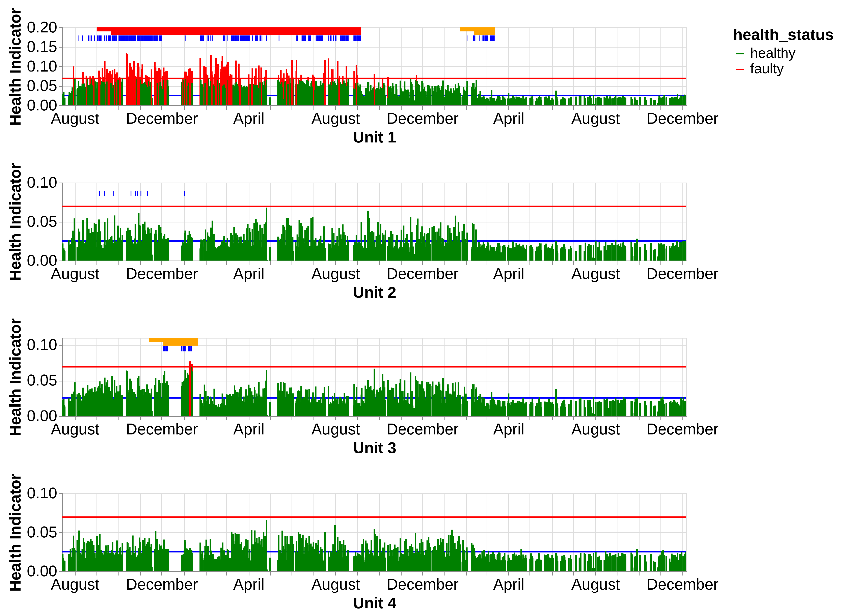Click the red faulty legend line symbol
The width and height of the screenshot is (841, 616).
[740, 70]
